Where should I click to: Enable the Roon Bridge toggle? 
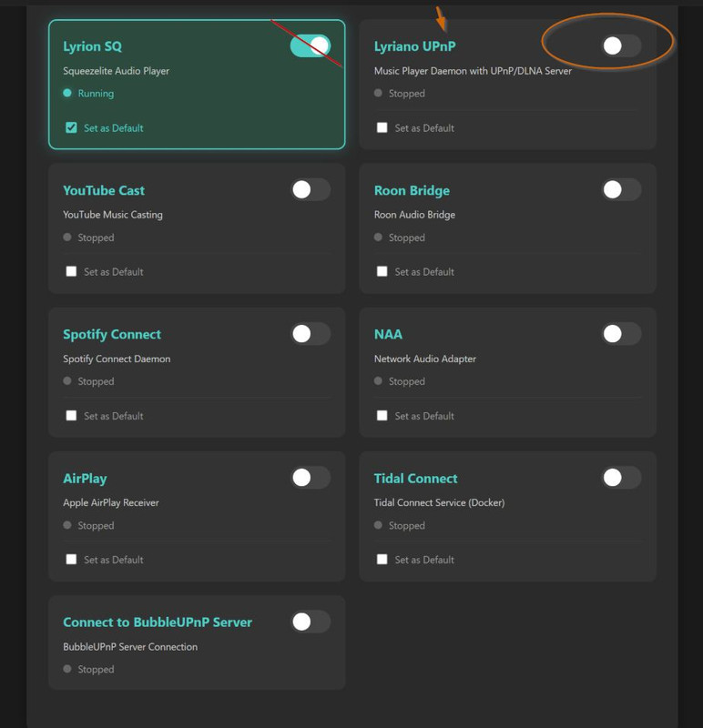point(621,190)
